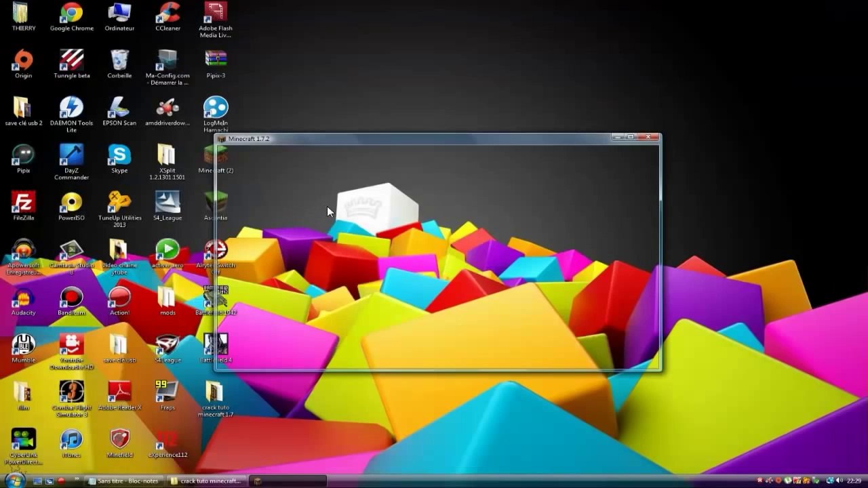Screen dimensions: 868x488
Task: Open the Minefield desktop shortcut
Action: point(119,445)
